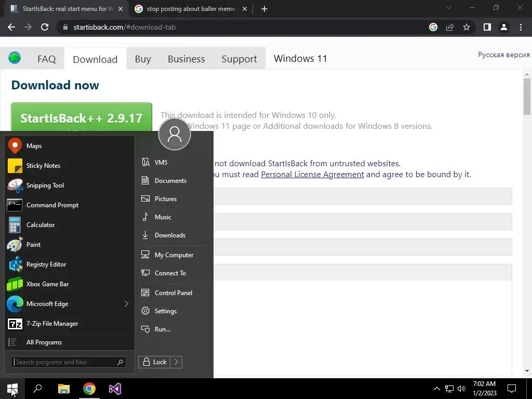Click the StartIsBack site logo
This screenshot has height=399, width=532.
(15, 58)
